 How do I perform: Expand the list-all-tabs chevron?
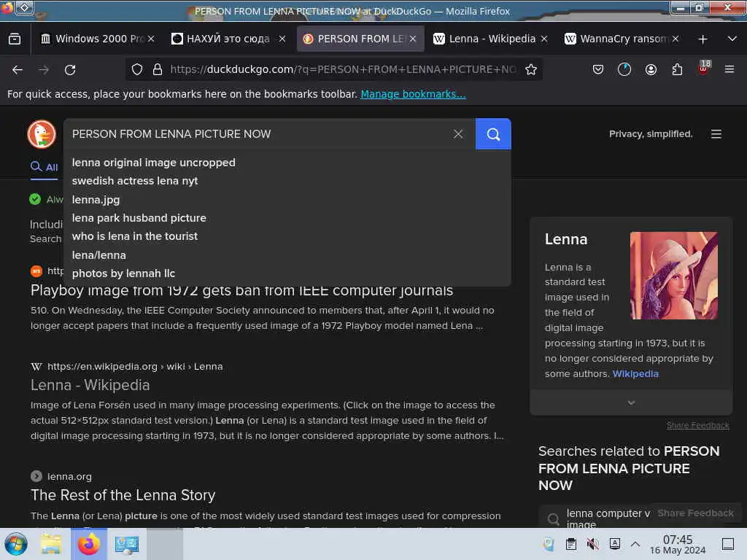[x=732, y=39]
